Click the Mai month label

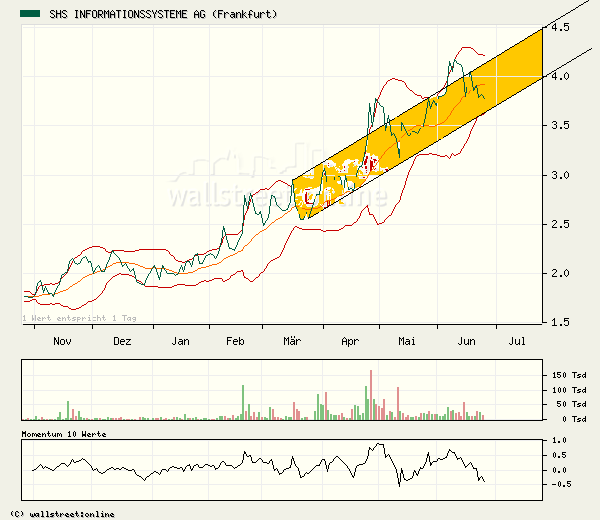tap(407, 341)
